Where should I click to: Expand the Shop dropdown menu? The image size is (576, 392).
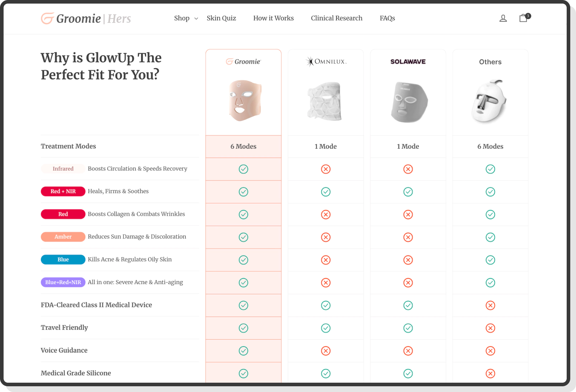tap(182, 18)
